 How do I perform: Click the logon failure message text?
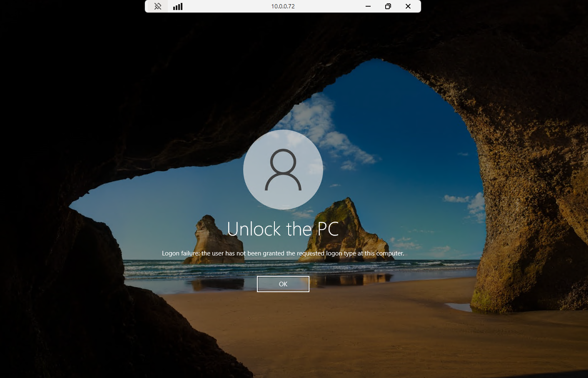click(x=283, y=253)
